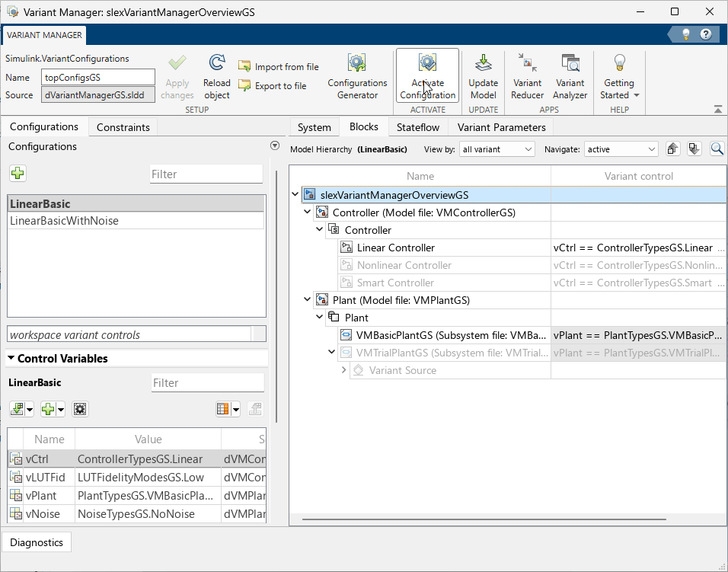728x572 pixels.
Task: Open Configurations panel options circle arrow
Action: [275, 145]
